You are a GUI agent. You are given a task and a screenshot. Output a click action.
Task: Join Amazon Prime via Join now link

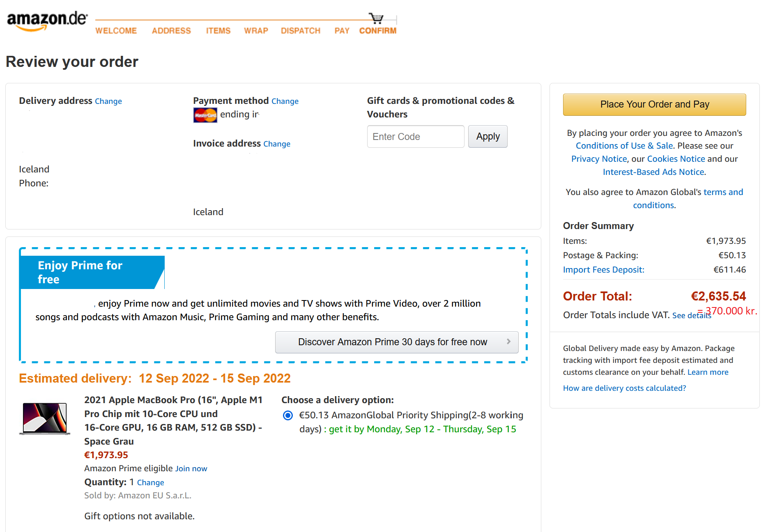click(x=191, y=468)
